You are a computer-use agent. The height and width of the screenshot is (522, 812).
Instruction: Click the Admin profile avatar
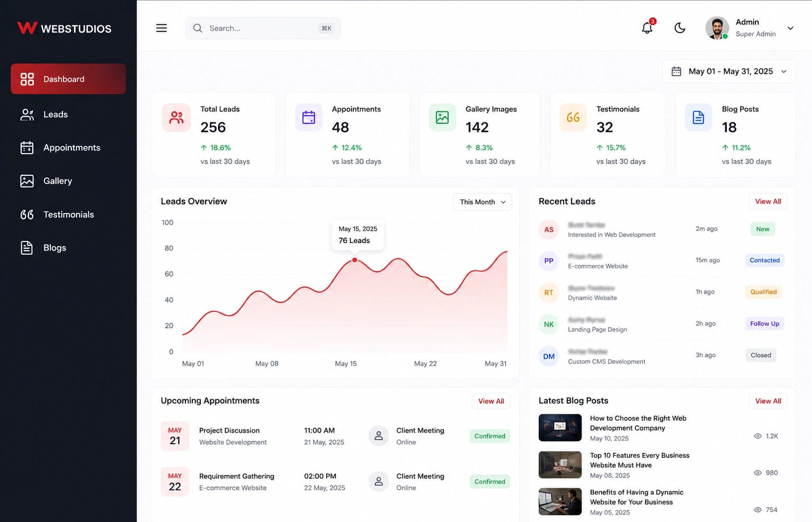click(x=717, y=28)
